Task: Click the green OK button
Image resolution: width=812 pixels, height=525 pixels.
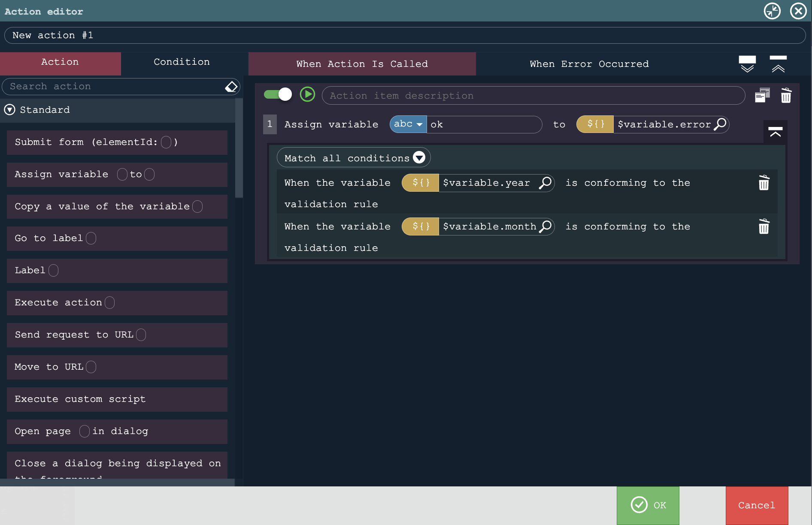Action: pyautogui.click(x=648, y=505)
